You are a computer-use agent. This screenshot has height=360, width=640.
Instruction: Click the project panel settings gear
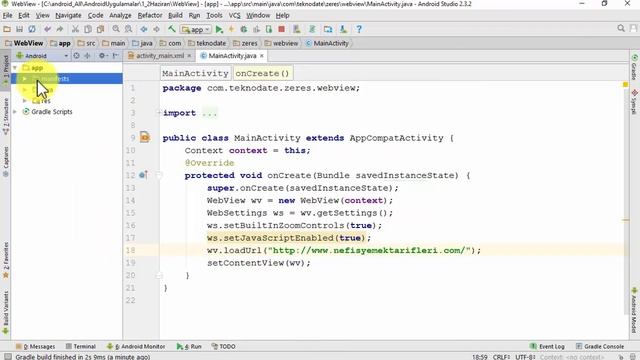click(x=102, y=56)
